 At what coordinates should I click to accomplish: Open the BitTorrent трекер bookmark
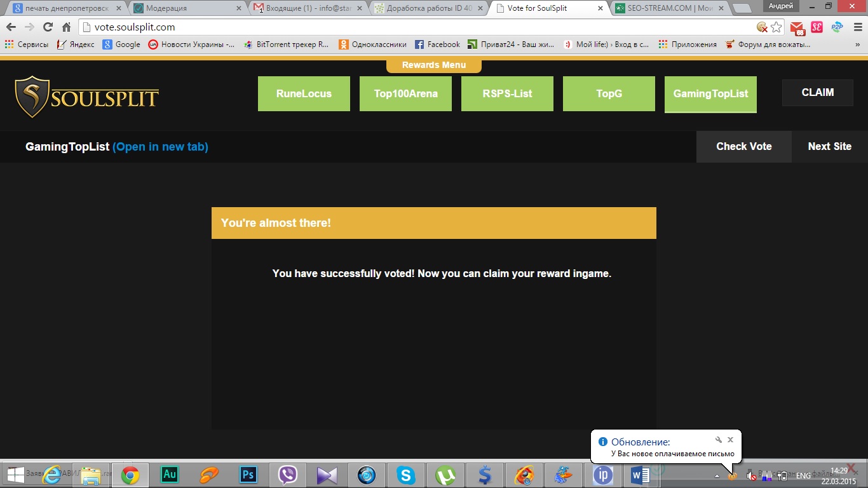[287, 44]
